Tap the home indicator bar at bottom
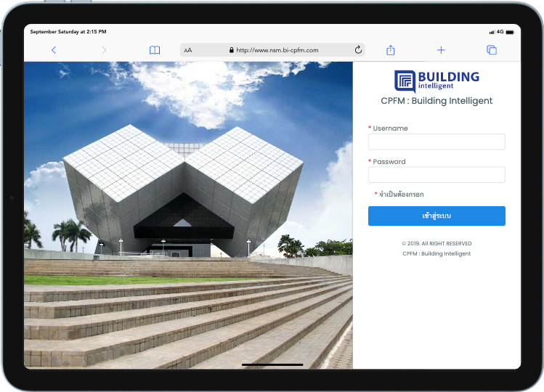 tap(272, 364)
